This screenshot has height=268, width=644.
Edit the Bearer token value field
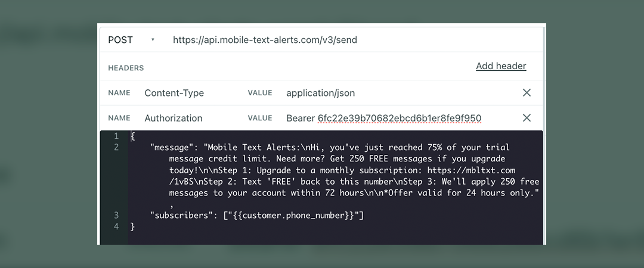click(x=383, y=118)
